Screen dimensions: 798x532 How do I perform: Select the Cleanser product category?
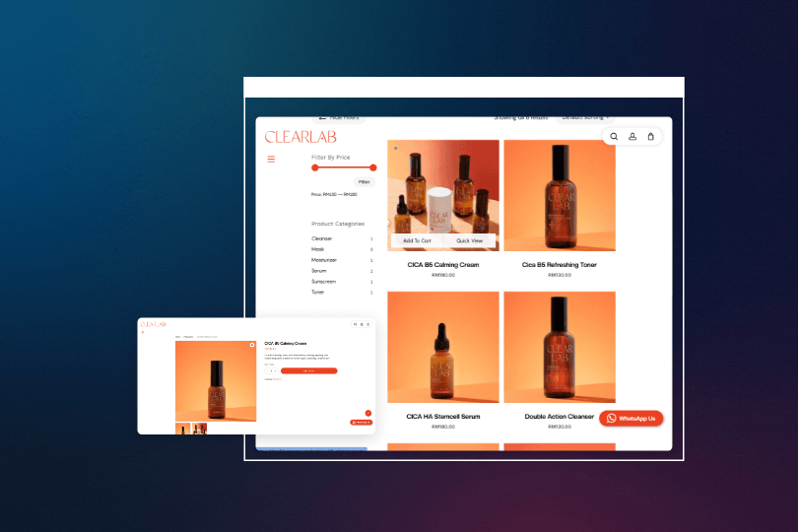(x=322, y=238)
